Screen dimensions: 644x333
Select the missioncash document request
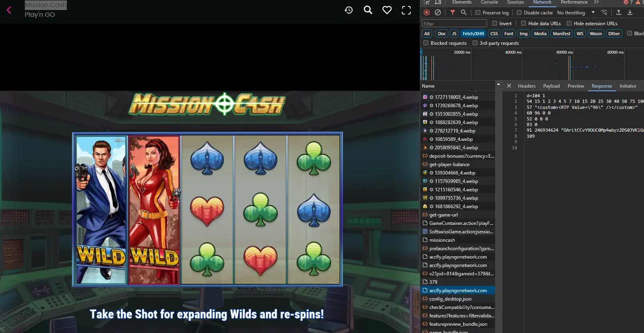point(458,240)
